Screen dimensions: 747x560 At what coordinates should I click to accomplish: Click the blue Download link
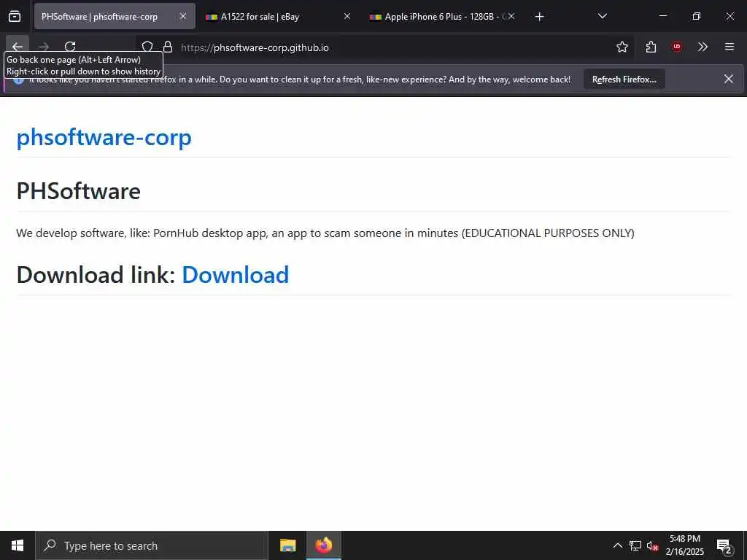pos(236,275)
